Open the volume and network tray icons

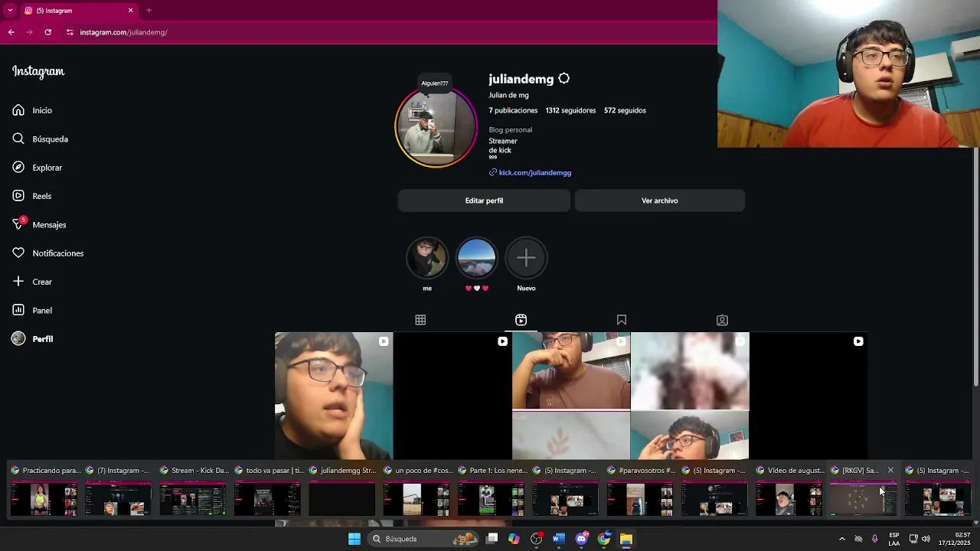919,539
